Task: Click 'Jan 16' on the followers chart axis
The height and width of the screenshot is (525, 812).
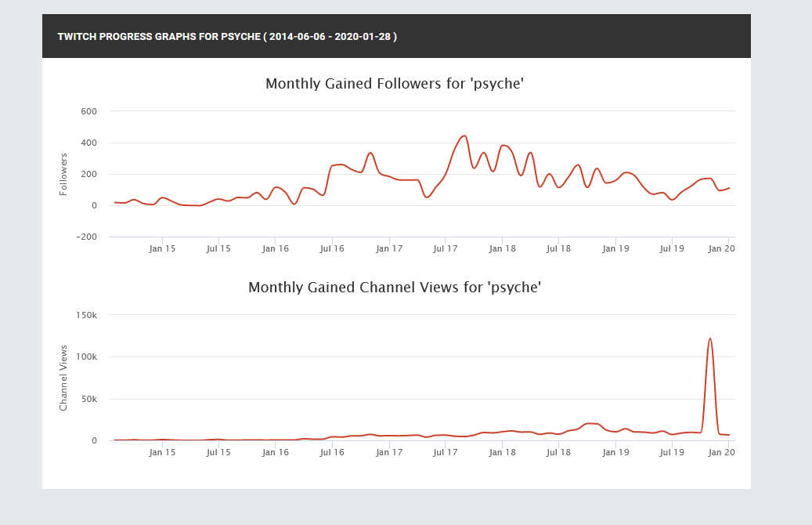Action: pos(276,248)
